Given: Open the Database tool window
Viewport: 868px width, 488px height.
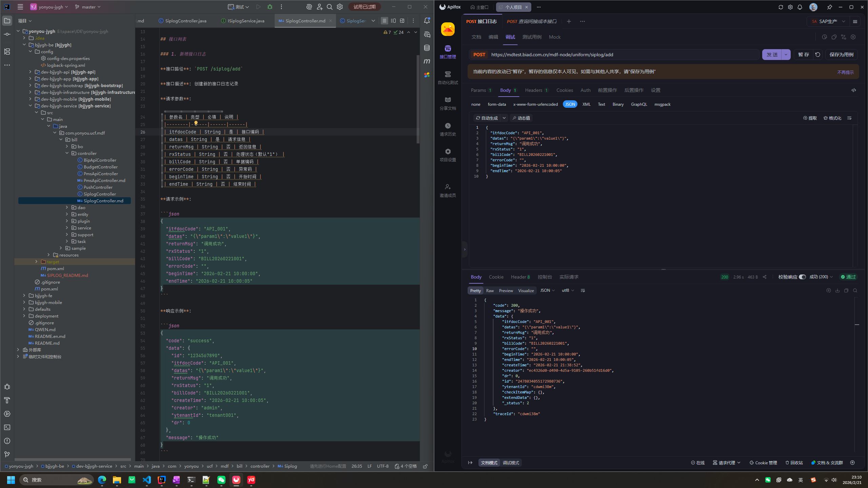Looking at the screenshot, I should [427, 48].
